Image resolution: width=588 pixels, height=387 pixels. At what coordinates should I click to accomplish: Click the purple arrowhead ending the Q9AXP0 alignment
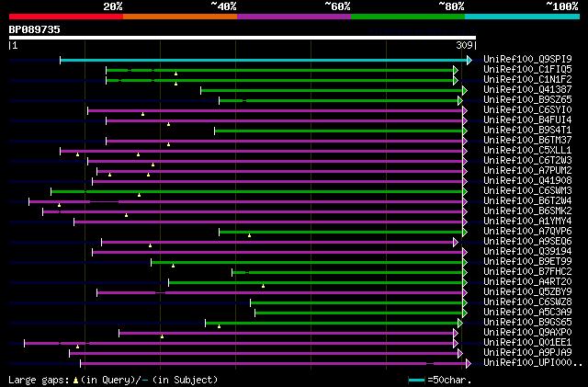pos(456,333)
